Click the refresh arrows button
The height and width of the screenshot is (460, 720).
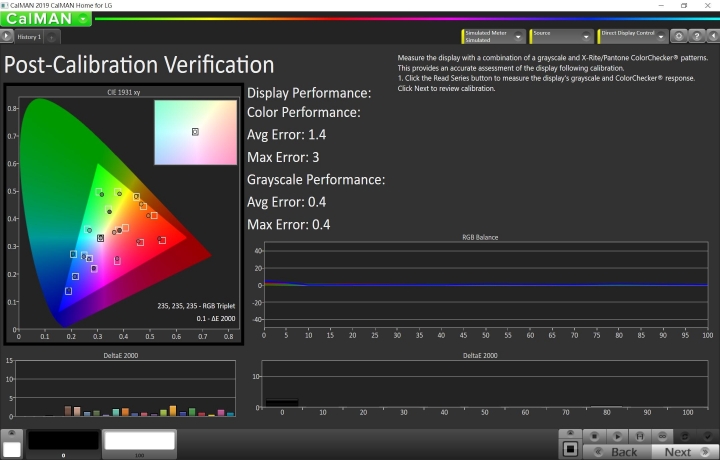[685, 436]
